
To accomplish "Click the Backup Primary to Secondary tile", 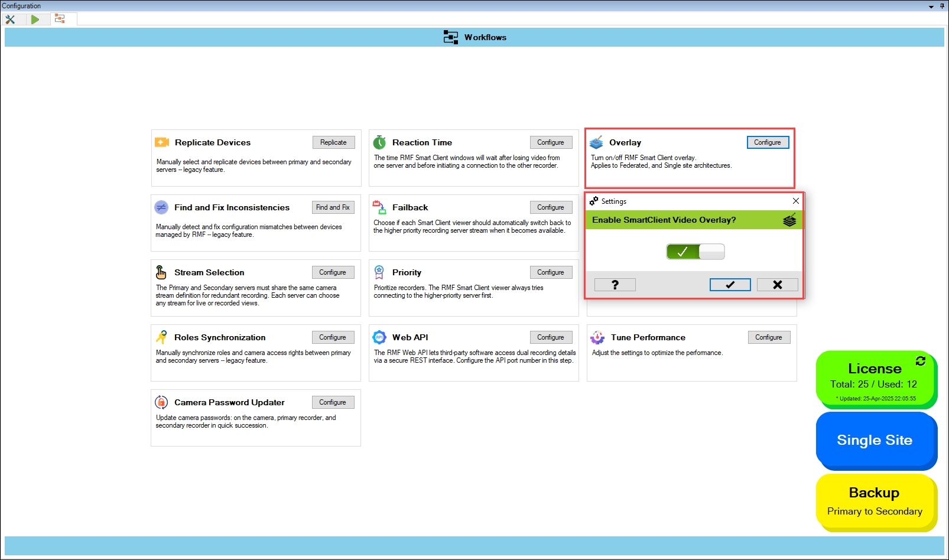I will pyautogui.click(x=875, y=501).
